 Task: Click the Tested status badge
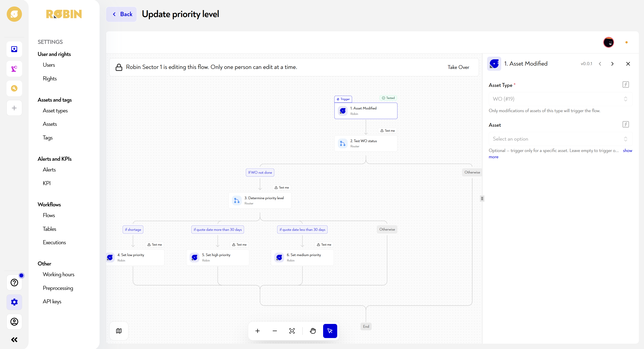pyautogui.click(x=388, y=98)
